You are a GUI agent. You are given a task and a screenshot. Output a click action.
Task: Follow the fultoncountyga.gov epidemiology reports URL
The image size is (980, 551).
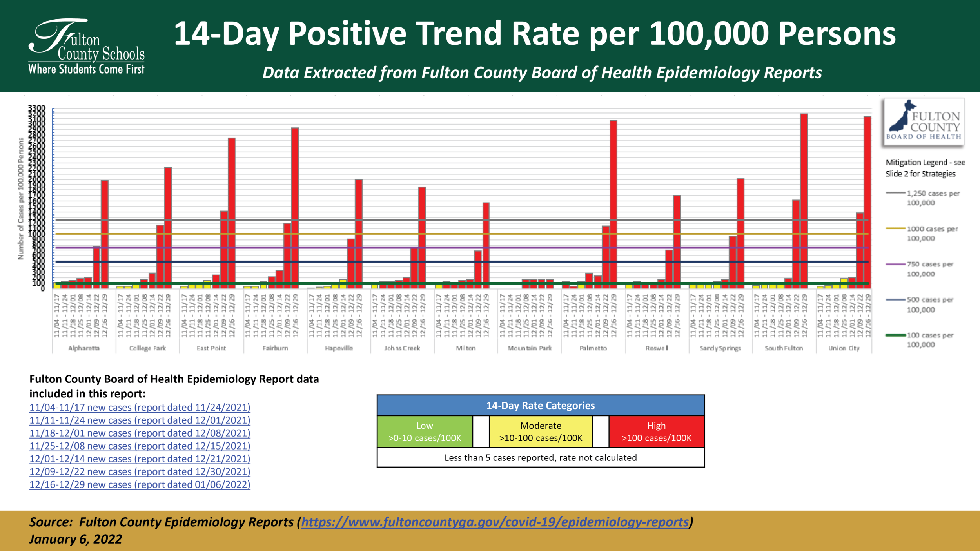tap(495, 522)
